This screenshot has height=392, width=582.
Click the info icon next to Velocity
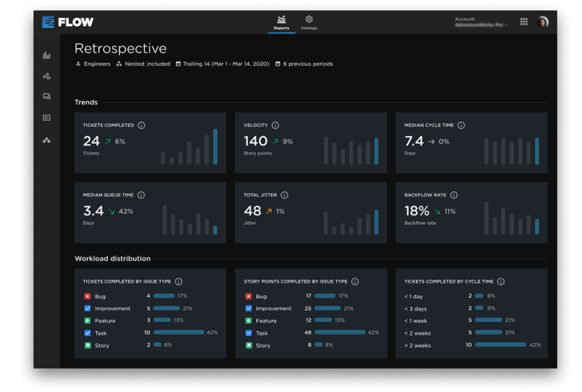tap(275, 125)
